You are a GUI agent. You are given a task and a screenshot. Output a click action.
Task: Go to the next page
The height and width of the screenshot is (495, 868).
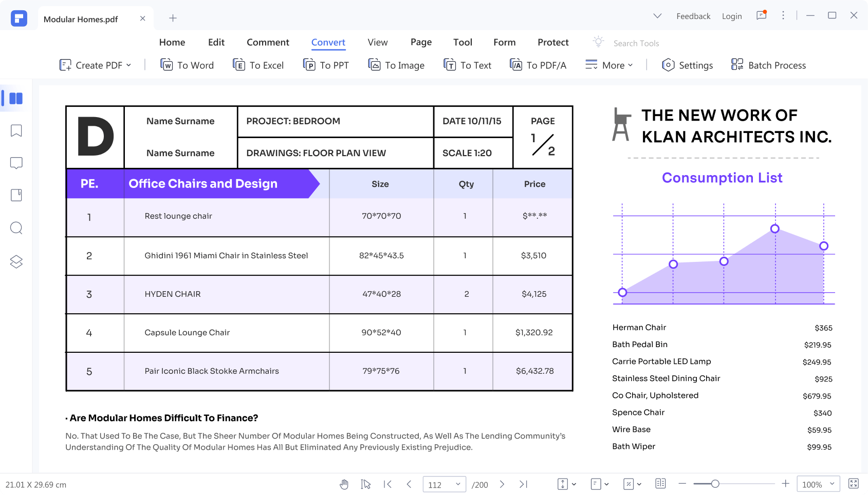pos(502,484)
